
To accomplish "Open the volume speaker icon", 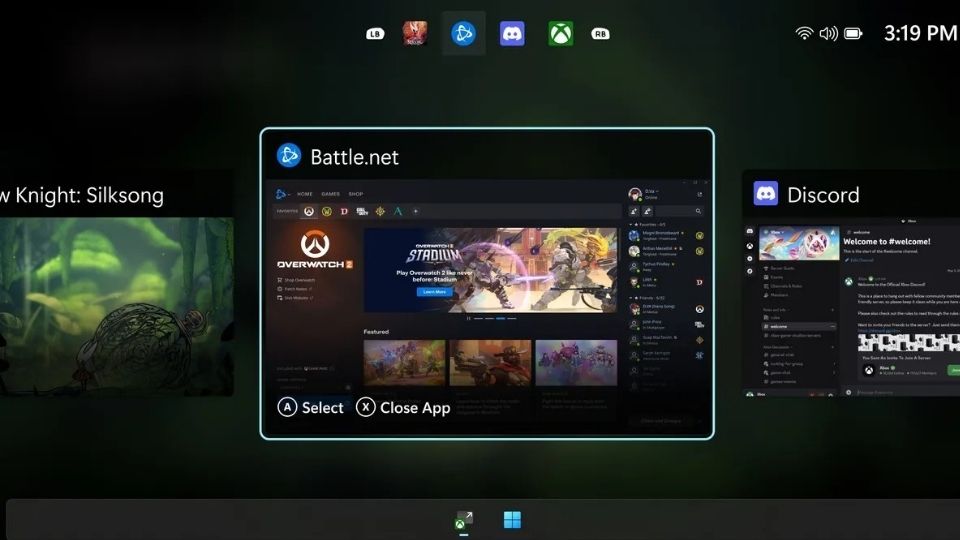I will (828, 33).
